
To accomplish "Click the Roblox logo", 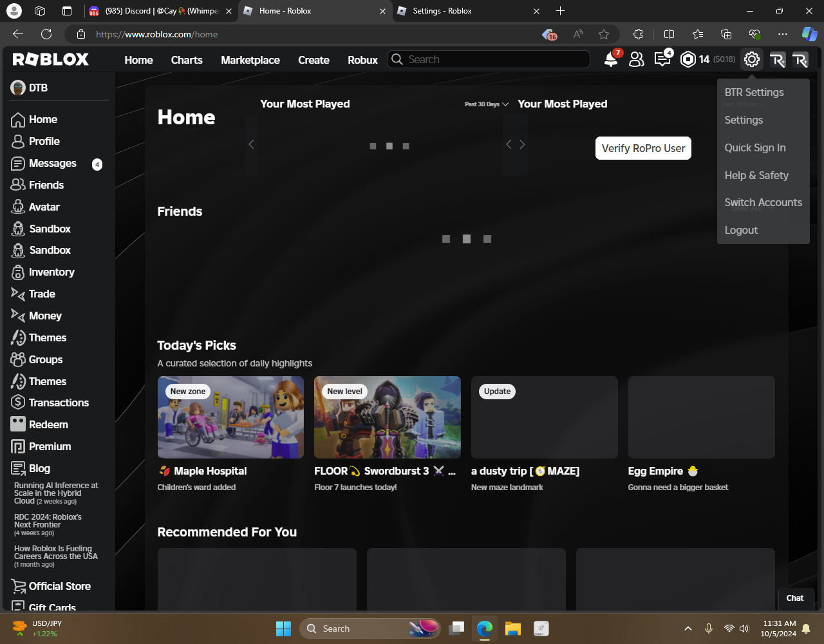I will pos(51,59).
